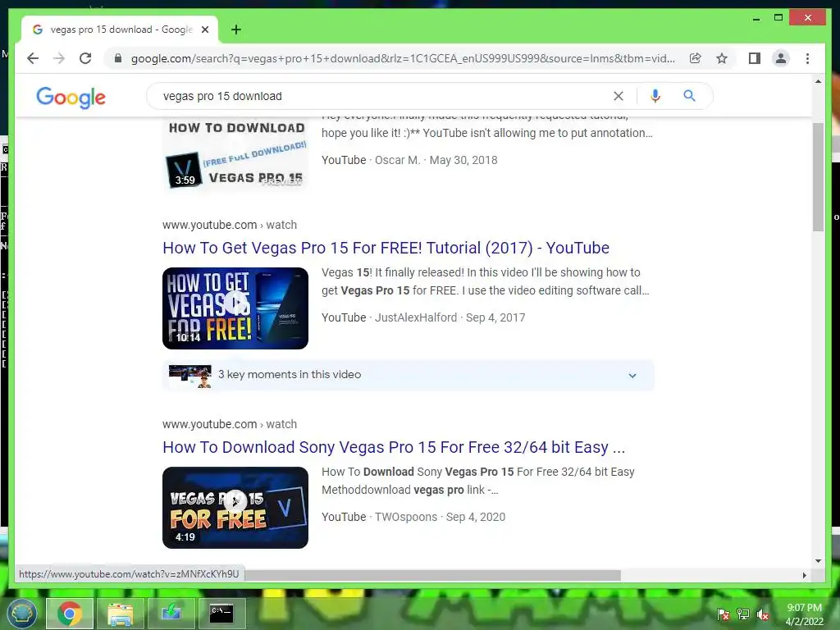Open a new browser tab

pyautogui.click(x=236, y=30)
